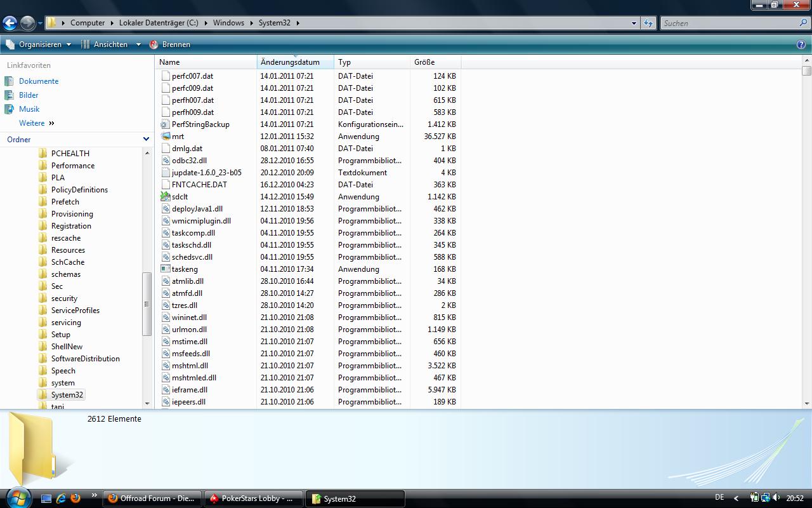Image resolution: width=812 pixels, height=508 pixels.
Task: Click the Brennen toolbar button
Action: click(170, 44)
